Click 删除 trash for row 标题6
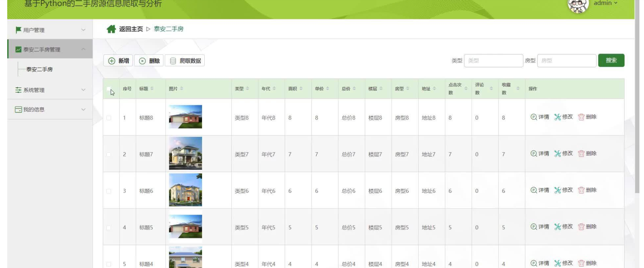The image size is (644, 268). click(x=587, y=190)
